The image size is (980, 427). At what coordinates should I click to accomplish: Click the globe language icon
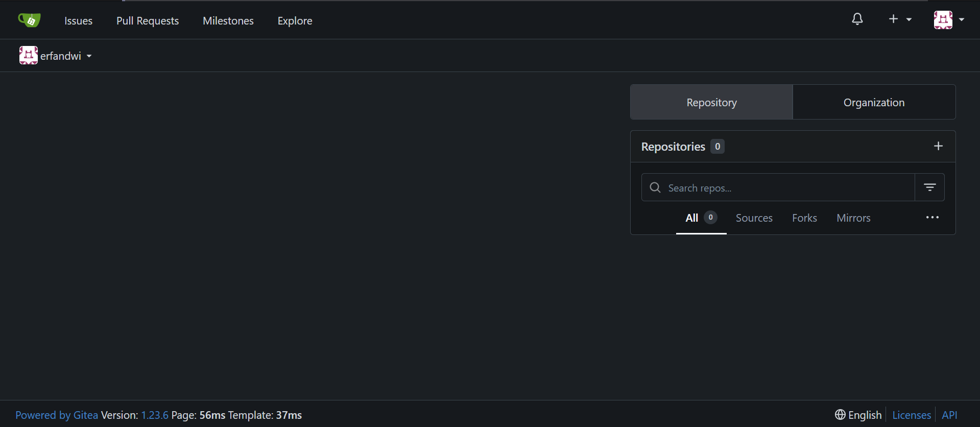tap(840, 415)
